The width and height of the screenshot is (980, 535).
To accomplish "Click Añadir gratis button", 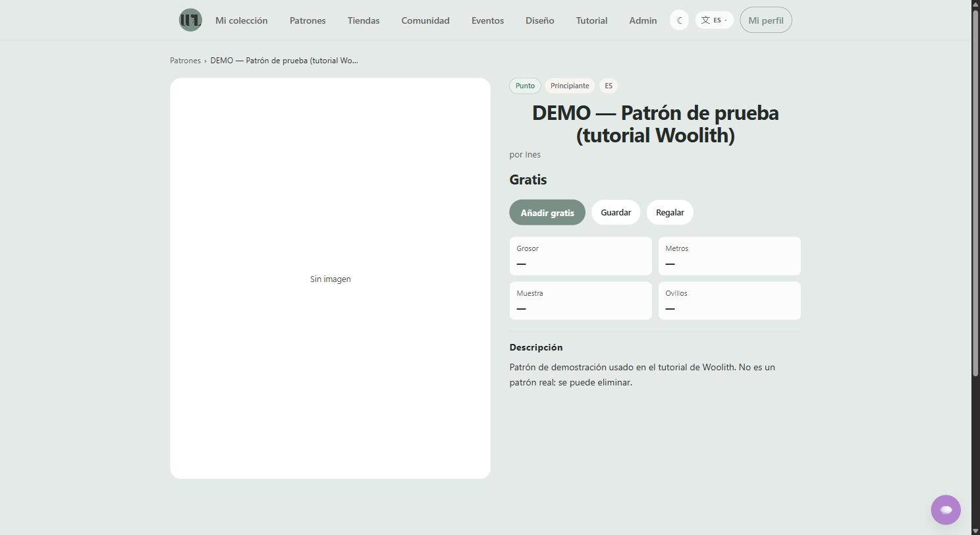I will [547, 212].
